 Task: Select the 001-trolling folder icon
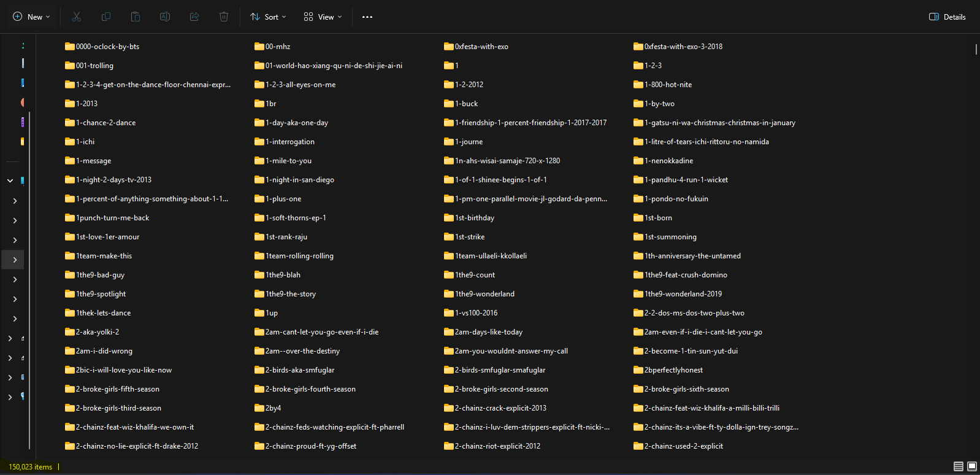[x=70, y=65]
